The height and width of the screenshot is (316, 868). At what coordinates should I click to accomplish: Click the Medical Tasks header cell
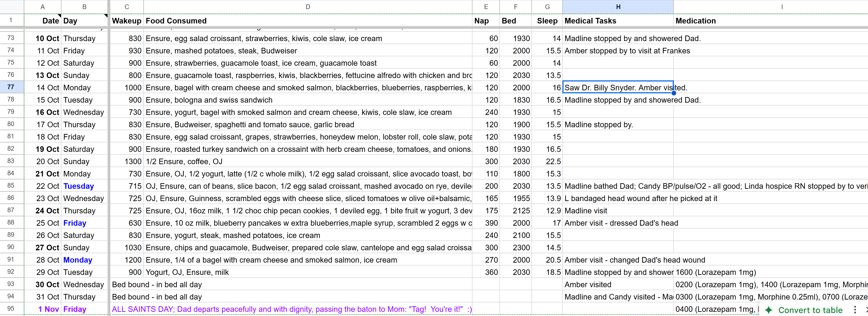pos(618,21)
